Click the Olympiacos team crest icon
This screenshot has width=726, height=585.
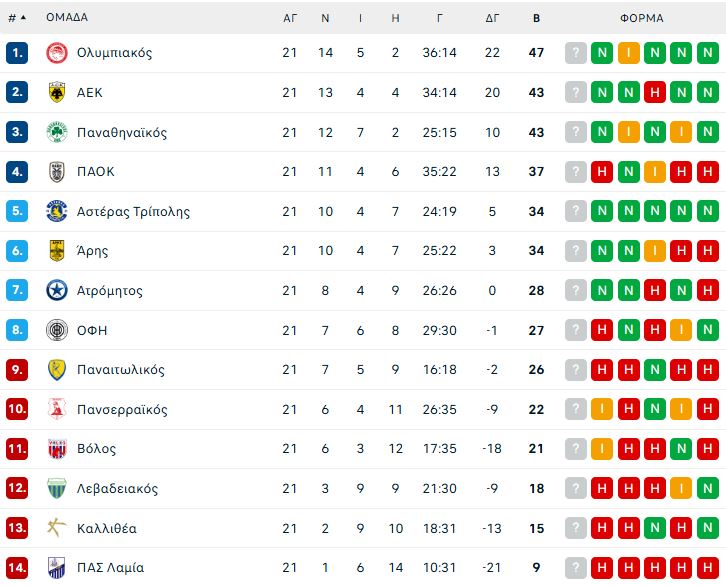click(57, 53)
